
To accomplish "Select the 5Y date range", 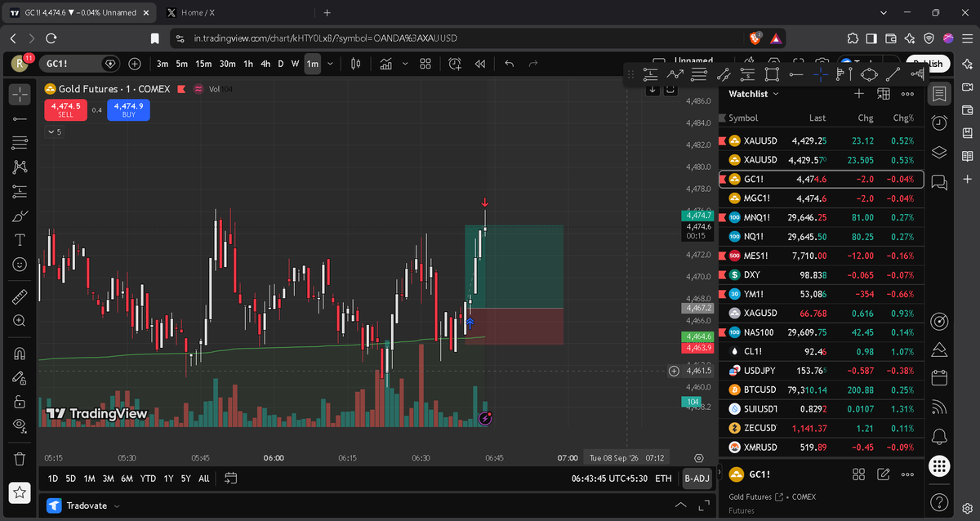I will [186, 479].
